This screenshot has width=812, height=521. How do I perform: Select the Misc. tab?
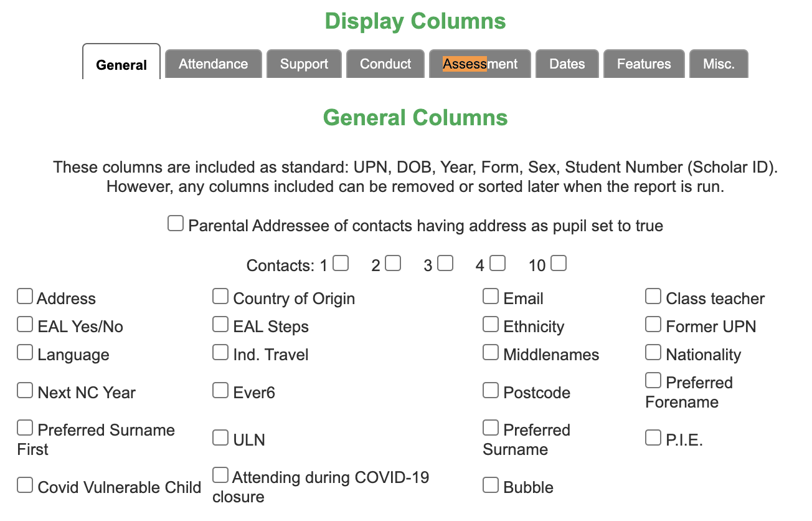pyautogui.click(x=719, y=64)
